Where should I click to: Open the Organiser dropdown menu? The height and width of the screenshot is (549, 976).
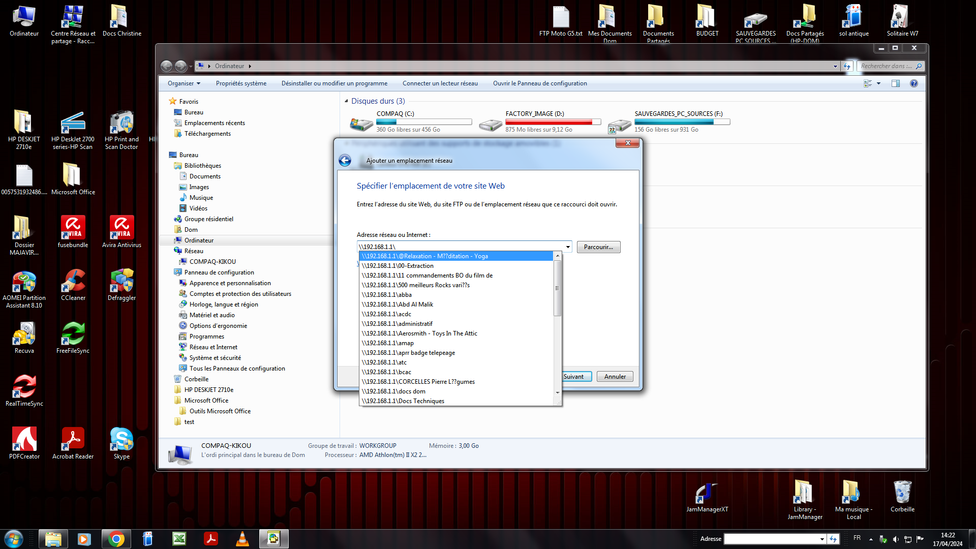(x=184, y=84)
